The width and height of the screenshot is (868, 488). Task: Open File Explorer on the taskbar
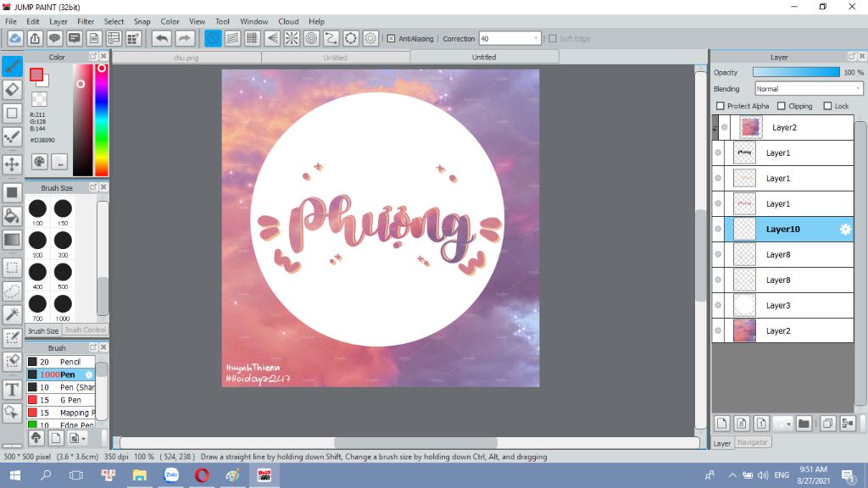tap(139, 475)
